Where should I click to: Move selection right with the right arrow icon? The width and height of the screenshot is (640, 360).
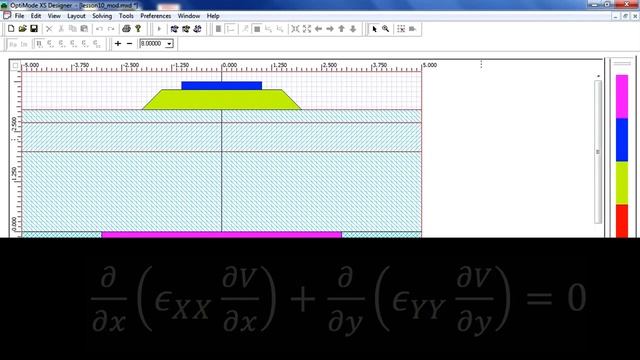330,29
